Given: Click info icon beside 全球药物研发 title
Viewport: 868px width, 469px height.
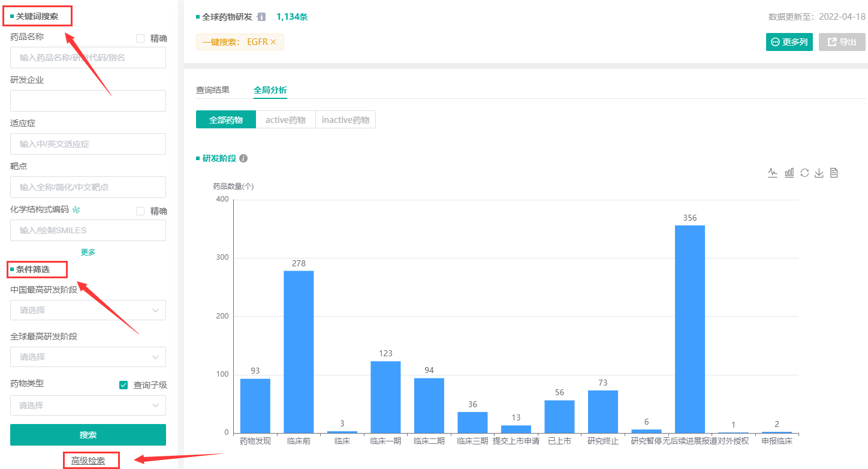Looking at the screenshot, I should [261, 17].
